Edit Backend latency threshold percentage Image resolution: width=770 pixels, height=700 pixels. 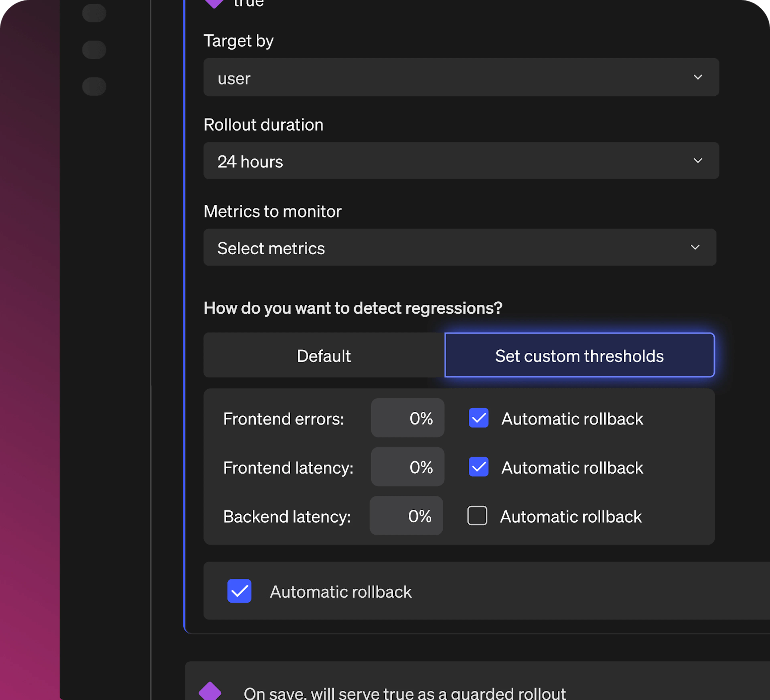406,516
